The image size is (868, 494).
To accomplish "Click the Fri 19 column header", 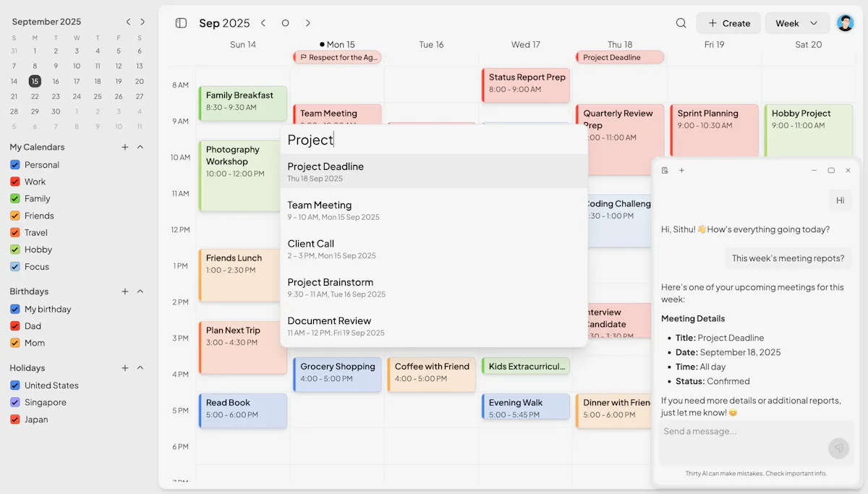I will click(714, 45).
